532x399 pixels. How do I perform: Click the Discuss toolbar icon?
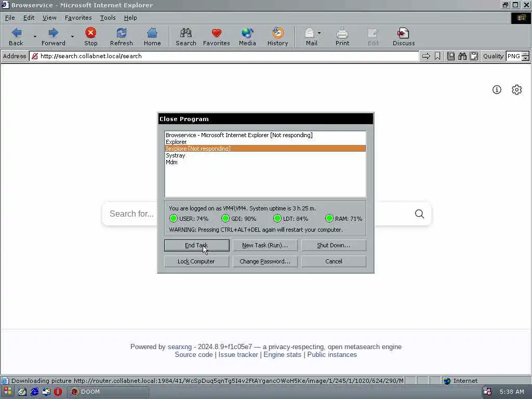(403, 33)
